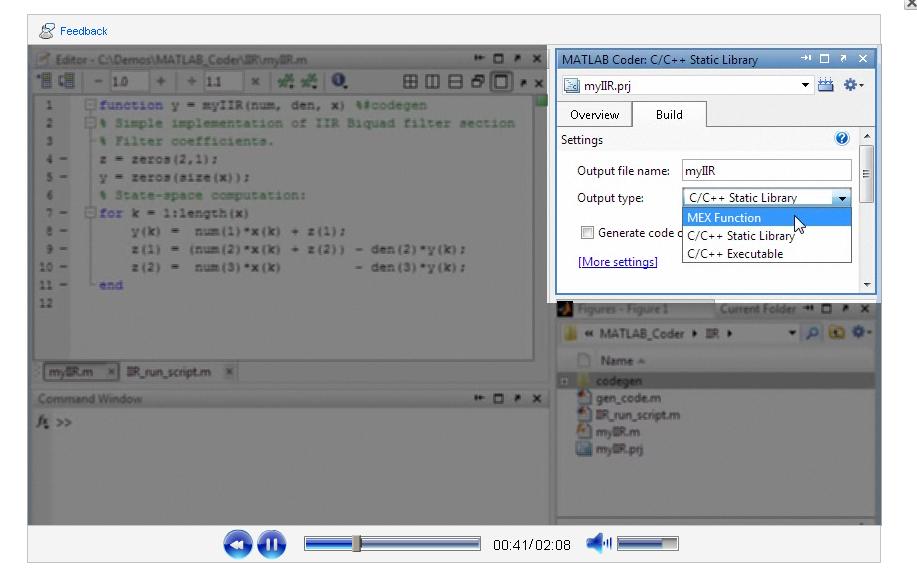Click the Output file name field
This screenshot has width=917, height=575.
click(766, 171)
